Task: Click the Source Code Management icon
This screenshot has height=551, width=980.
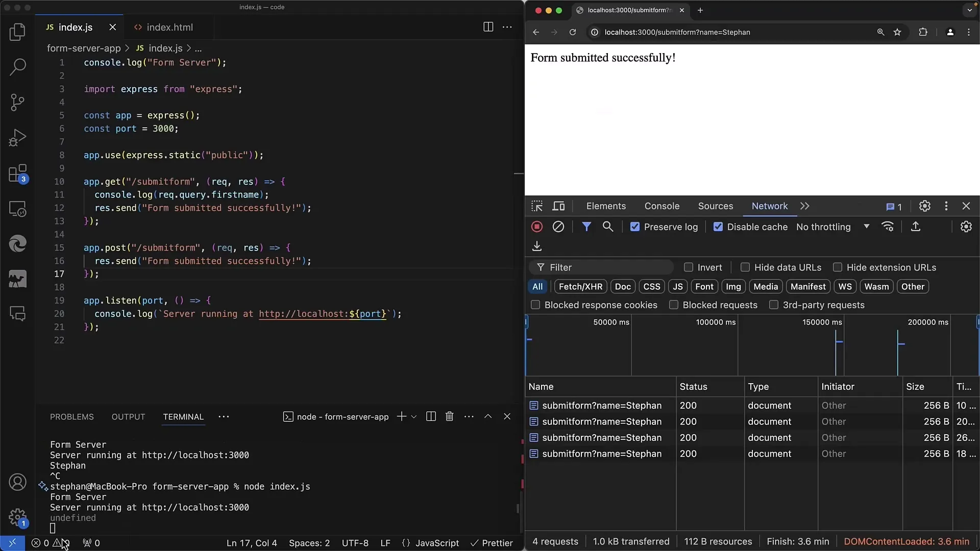Action: point(17,102)
